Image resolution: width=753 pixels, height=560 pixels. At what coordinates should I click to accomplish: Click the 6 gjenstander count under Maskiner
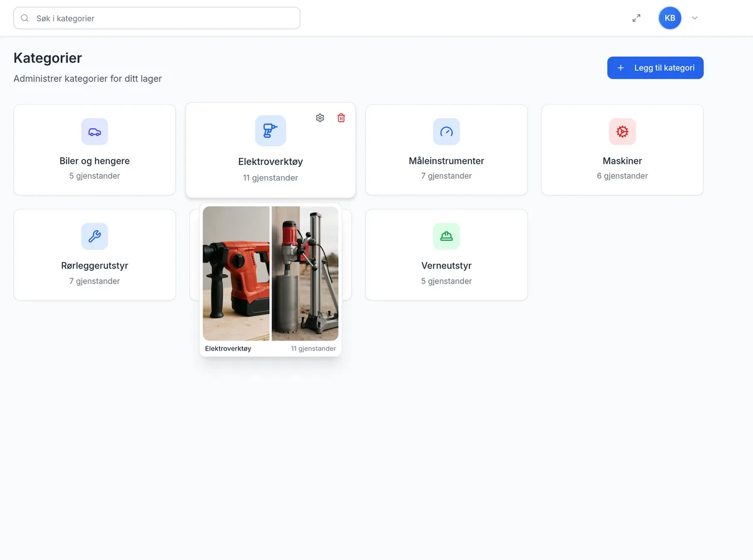click(x=622, y=176)
